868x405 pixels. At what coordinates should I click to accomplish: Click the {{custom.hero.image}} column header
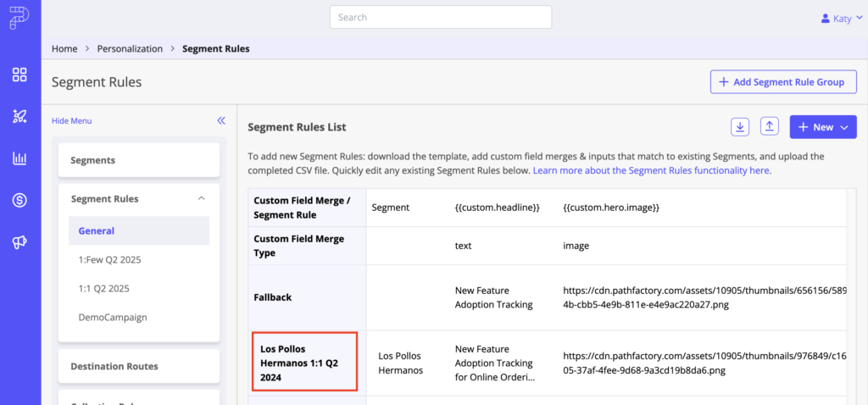(x=611, y=208)
